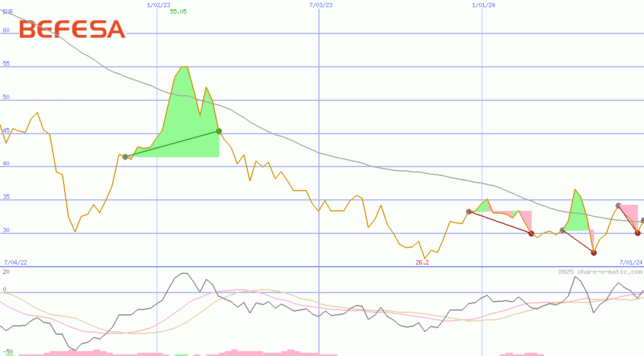Screen dimensions: 644x356
Task: Click the green sell marker dot near 45
Action: [219, 131]
